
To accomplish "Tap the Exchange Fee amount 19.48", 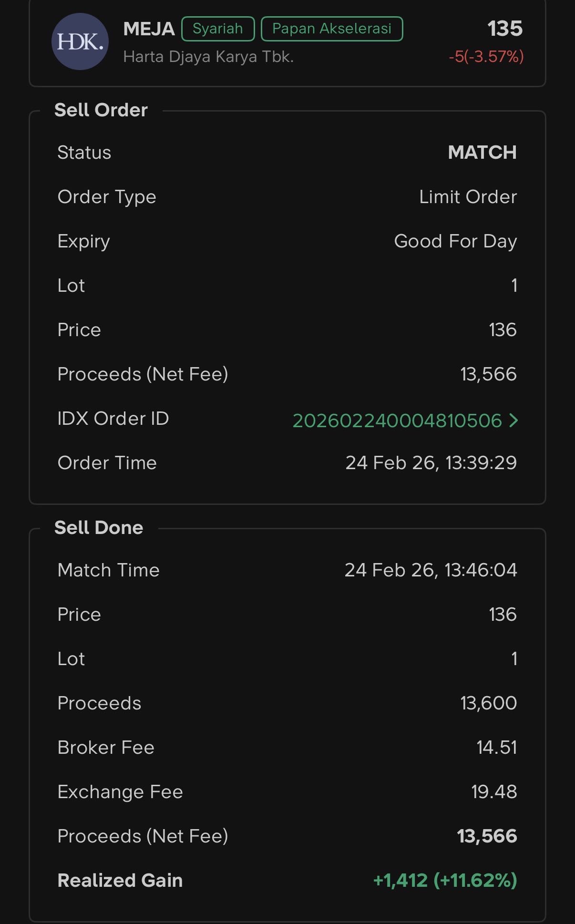I will point(494,792).
